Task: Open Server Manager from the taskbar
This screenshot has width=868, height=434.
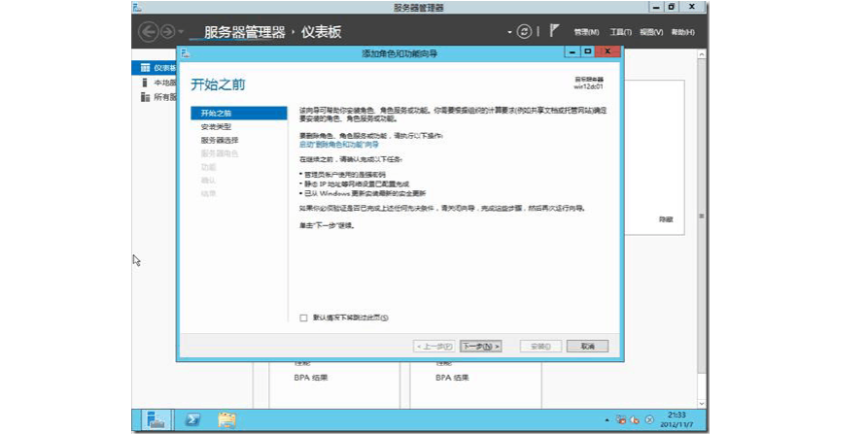Action: click(155, 419)
